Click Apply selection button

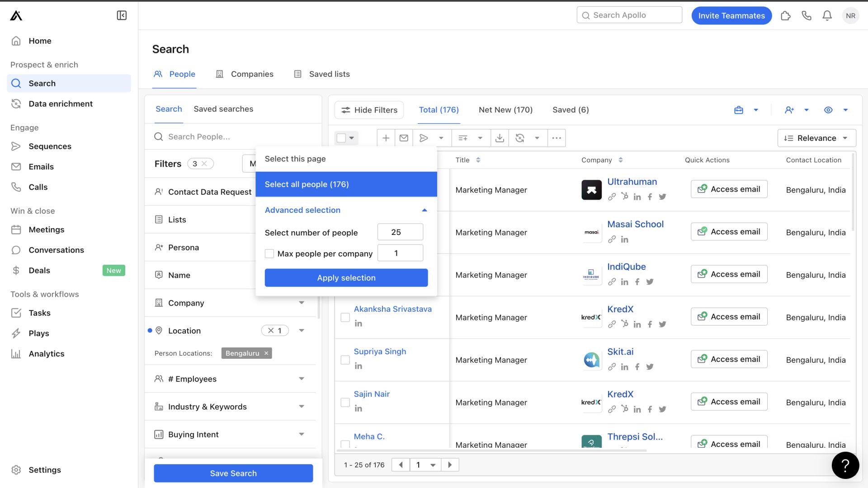[x=346, y=278]
